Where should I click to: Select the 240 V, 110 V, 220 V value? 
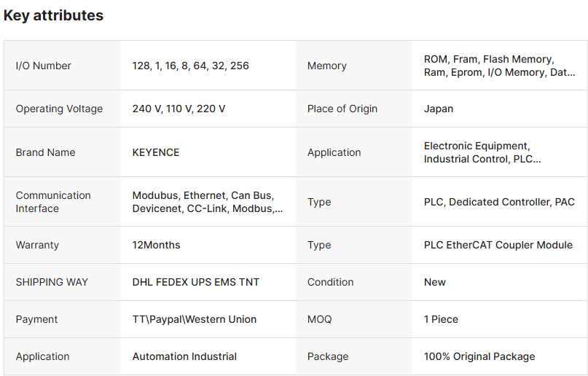(x=179, y=109)
